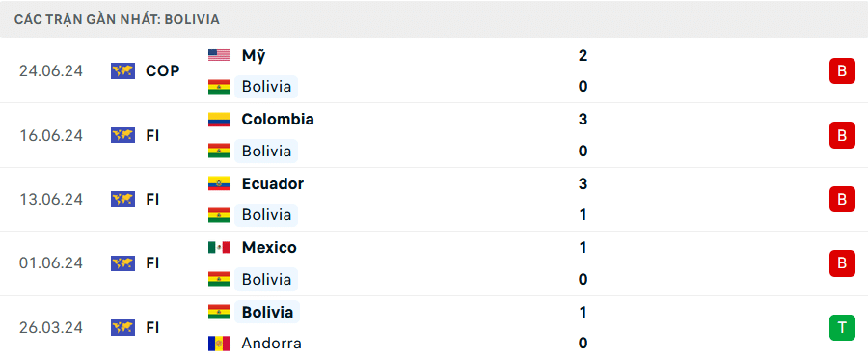Click the Ecuador flag icon
This screenshot has height=359, width=868.
[x=219, y=184]
